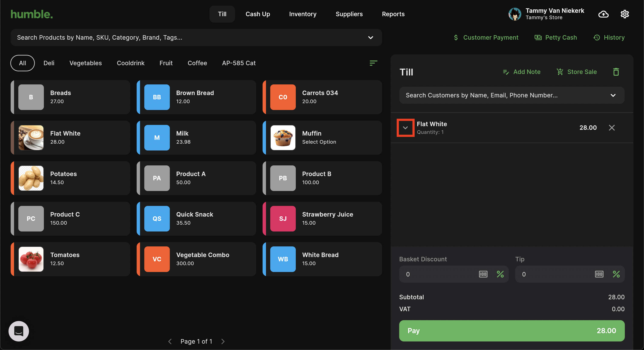Click the VAT label
Image resolution: width=644 pixels, height=350 pixels.
pos(404,309)
